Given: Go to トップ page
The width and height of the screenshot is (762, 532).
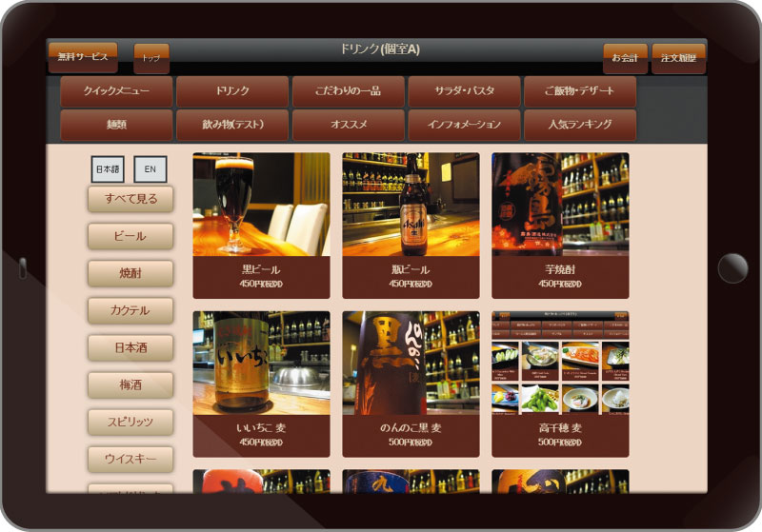Looking at the screenshot, I should (x=151, y=58).
